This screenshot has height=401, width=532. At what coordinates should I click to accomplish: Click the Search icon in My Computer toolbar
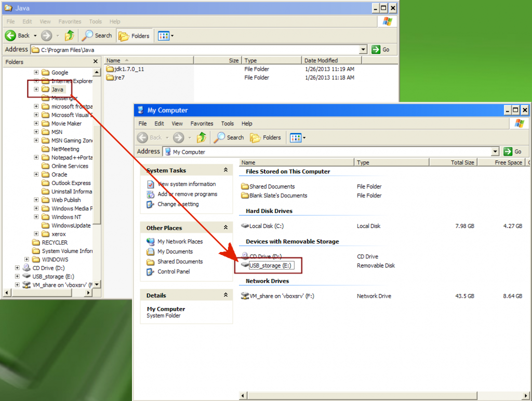coord(229,138)
